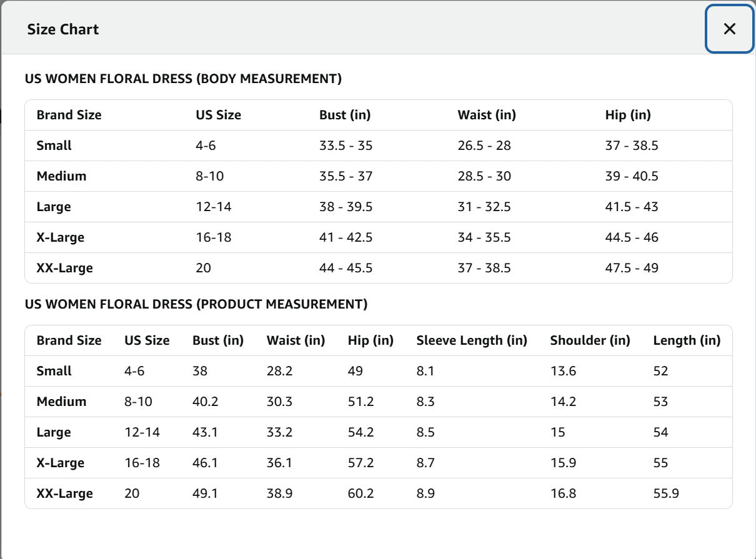
Task: Click the 33.5 - 35 bust value
Action: (346, 146)
